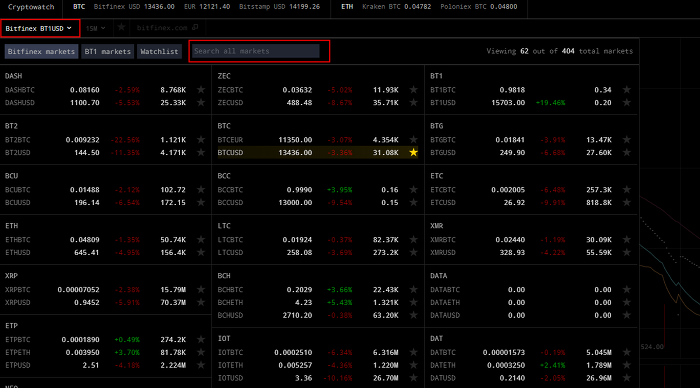Star the ETCUSD market

coord(627,202)
